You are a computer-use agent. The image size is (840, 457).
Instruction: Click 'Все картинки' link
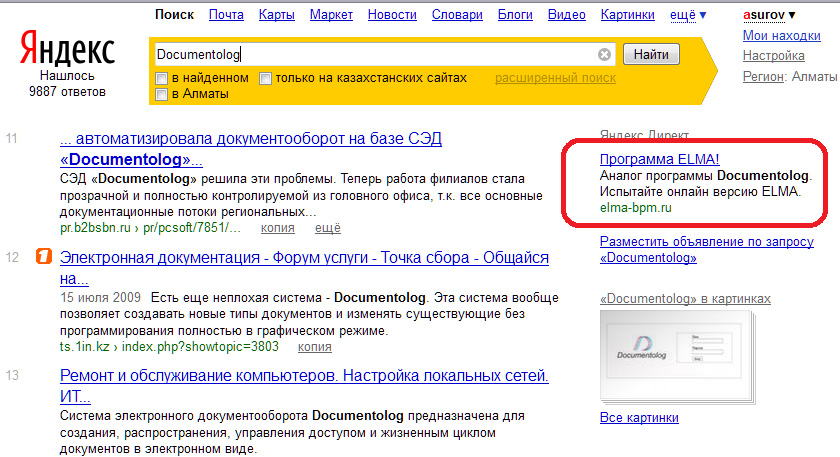639,417
